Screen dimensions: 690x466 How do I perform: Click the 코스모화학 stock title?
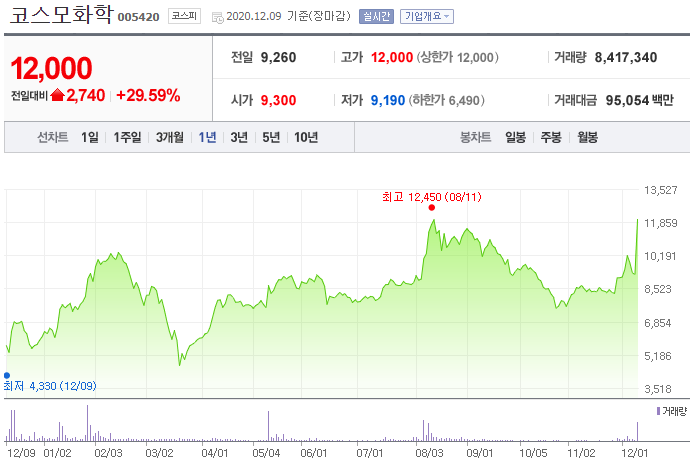point(61,14)
